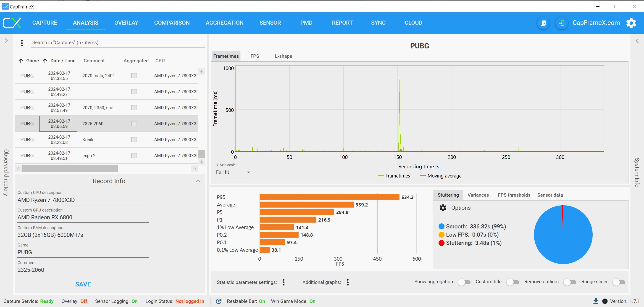
Task: Open Y-Axis scale Full fit dropdown
Action: (x=233, y=172)
